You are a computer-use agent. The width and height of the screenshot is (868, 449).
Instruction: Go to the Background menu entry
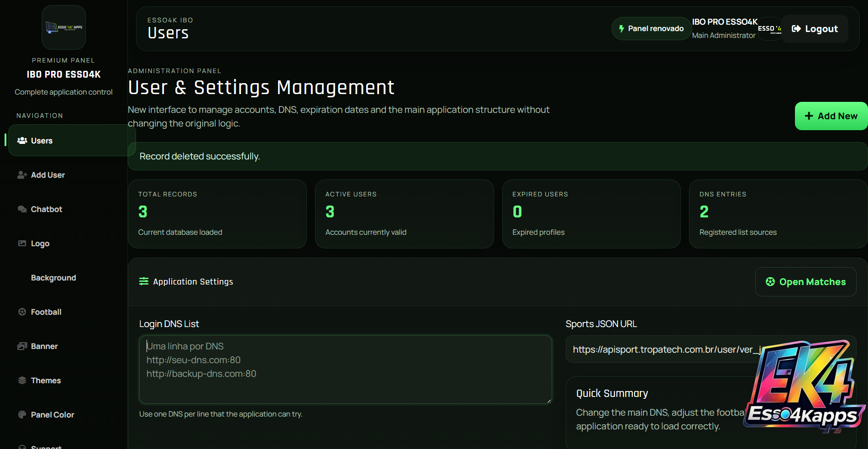click(53, 278)
